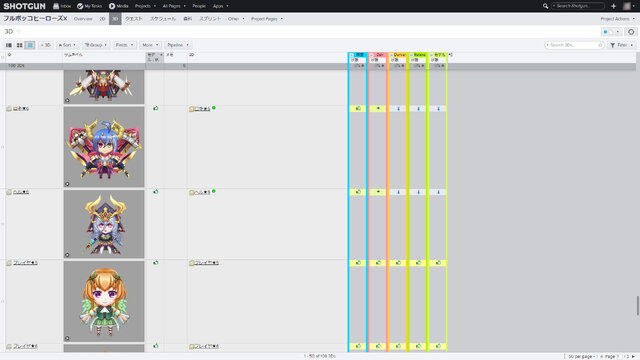Open My Tasks from the top bar

click(x=89, y=6)
